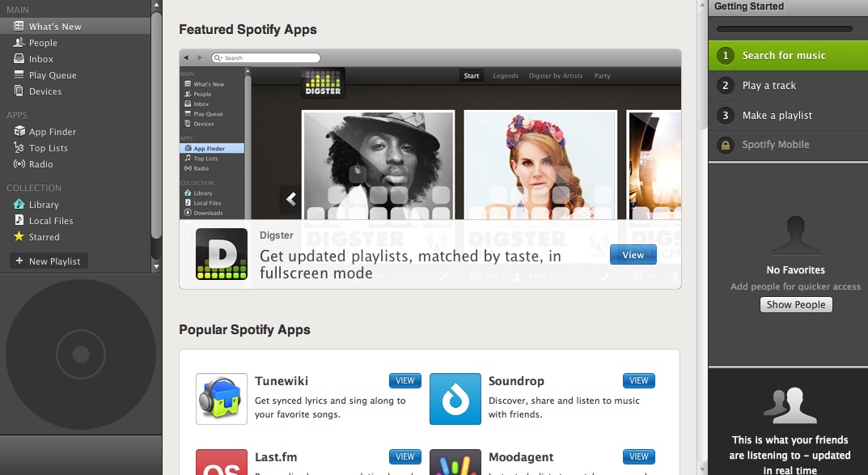Click the flower crown artist thumbnail
Image resolution: width=868 pixels, height=475 pixels.
point(540,165)
